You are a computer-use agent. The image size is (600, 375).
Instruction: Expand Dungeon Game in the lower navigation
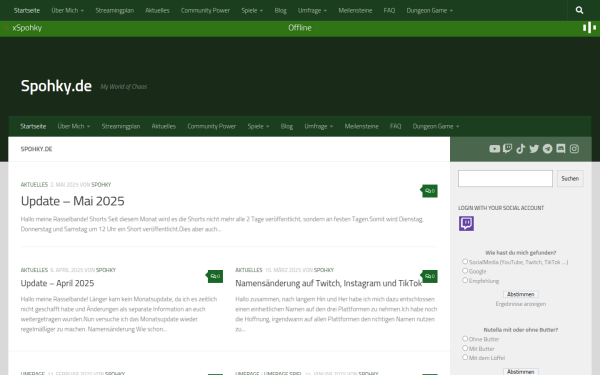tap(436, 126)
